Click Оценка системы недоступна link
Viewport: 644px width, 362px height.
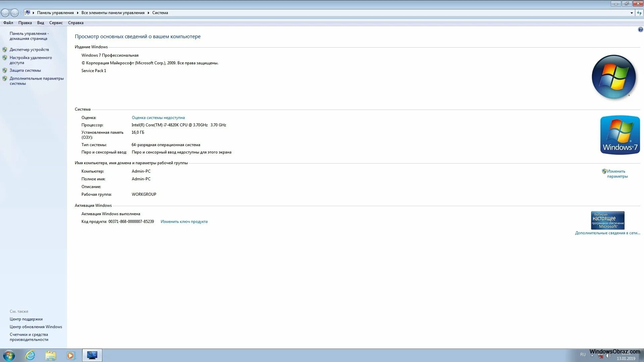click(x=158, y=118)
